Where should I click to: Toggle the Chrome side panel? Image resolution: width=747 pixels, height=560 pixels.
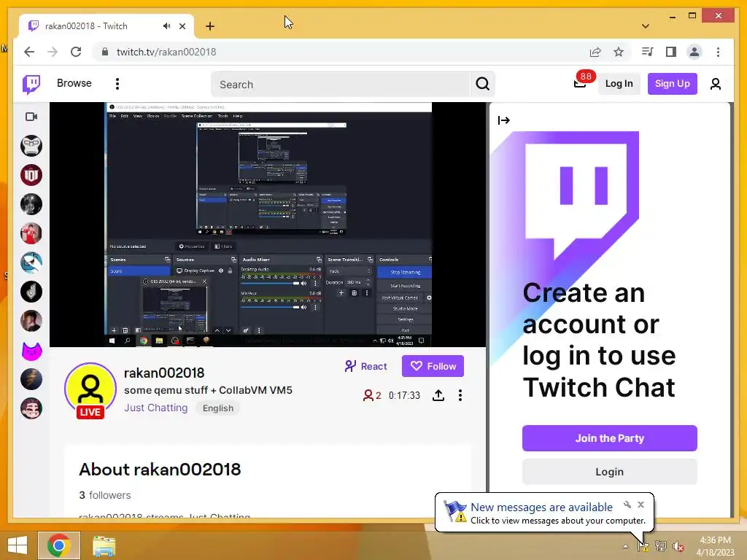(x=671, y=52)
